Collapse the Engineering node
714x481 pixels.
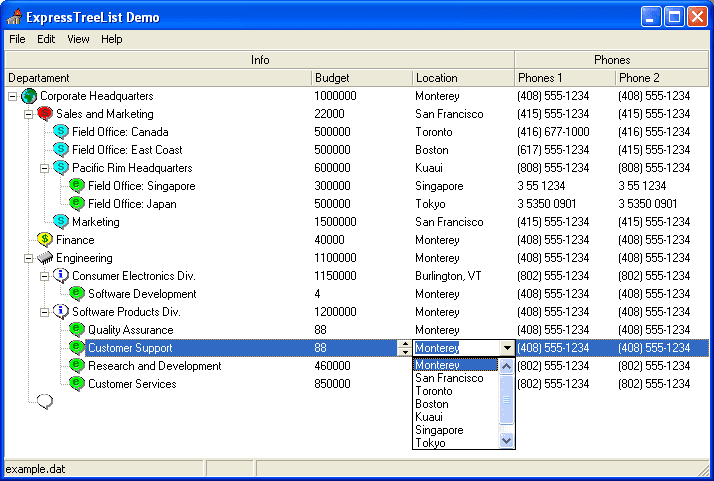tap(28, 258)
